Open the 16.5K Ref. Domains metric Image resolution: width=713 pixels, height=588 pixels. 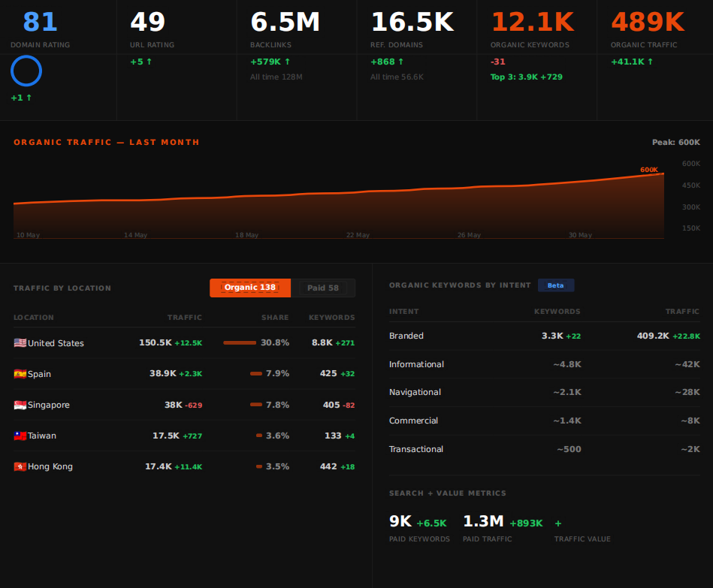click(x=412, y=22)
